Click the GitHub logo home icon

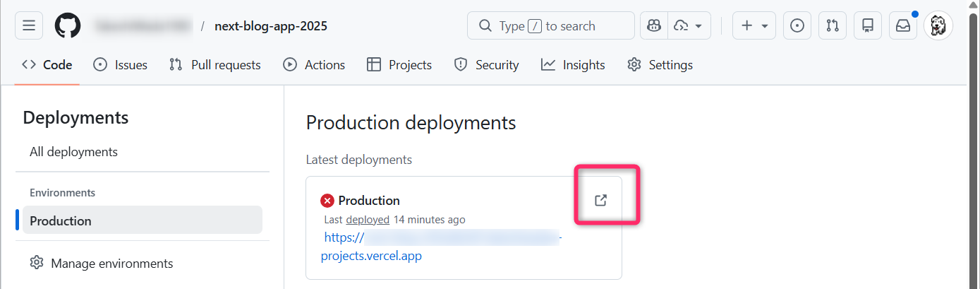[68, 26]
